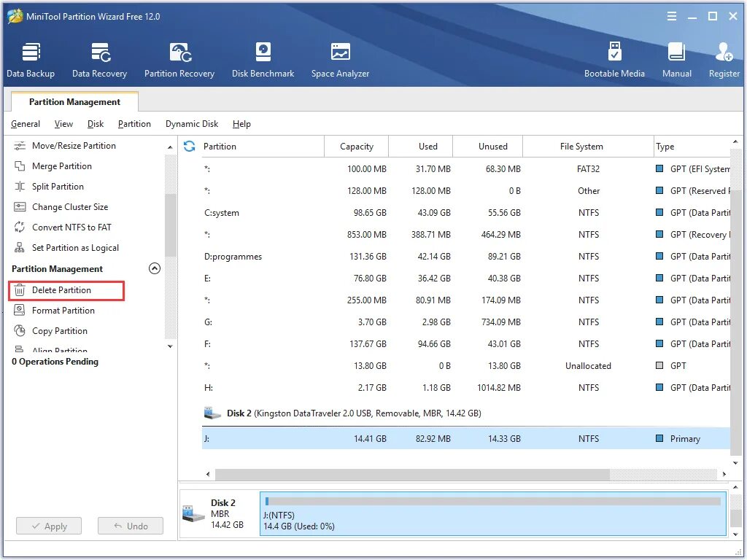
Task: Select the 853.00 MB recovery partition row
Action: pyautogui.click(x=466, y=235)
